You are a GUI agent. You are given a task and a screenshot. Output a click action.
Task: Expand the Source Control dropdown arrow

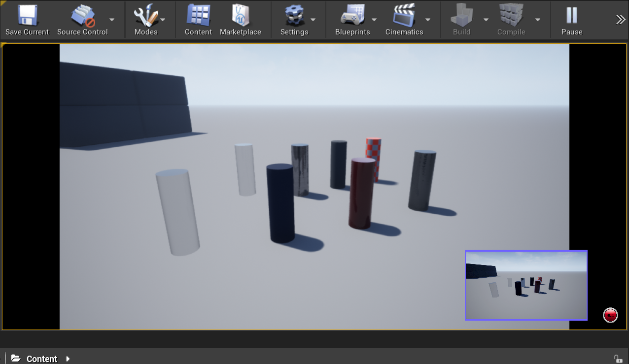pyautogui.click(x=112, y=20)
